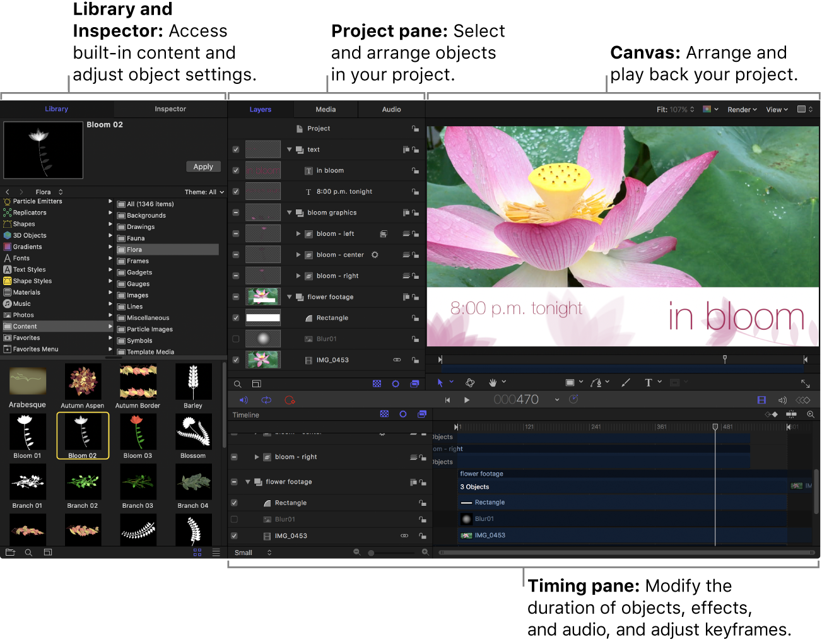Viewport: 822px width, 644px height.
Task: Select the Bezier drawing tool
Action: point(596,382)
